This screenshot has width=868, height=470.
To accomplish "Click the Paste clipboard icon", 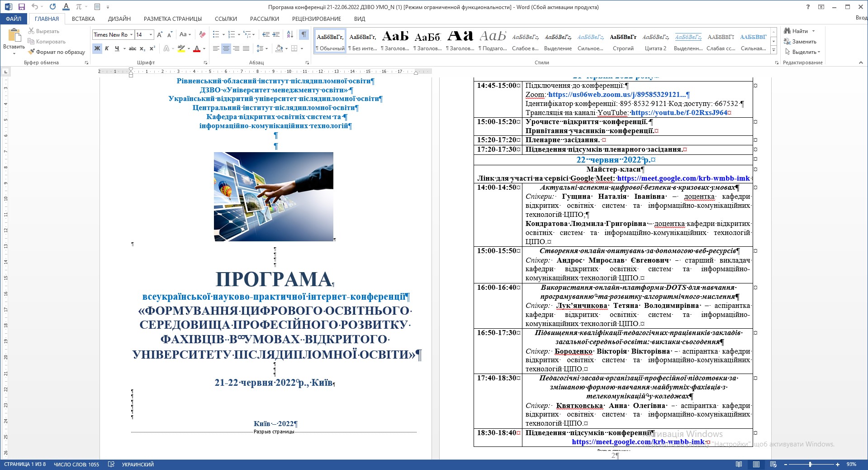I will click(x=14, y=35).
